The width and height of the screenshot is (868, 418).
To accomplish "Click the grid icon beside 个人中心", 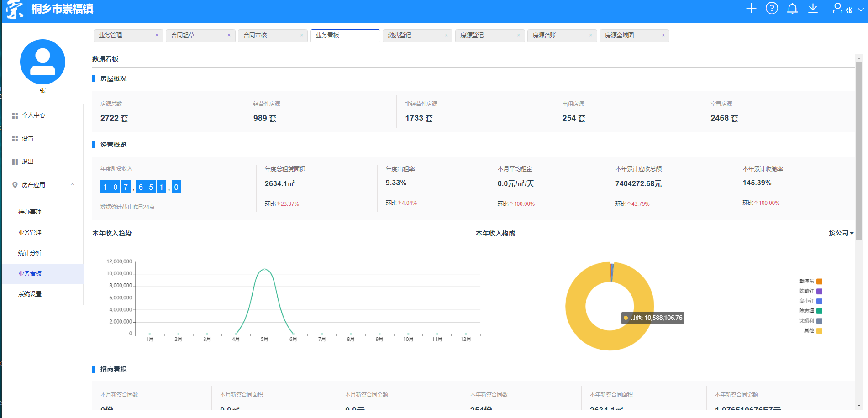I will pos(15,116).
